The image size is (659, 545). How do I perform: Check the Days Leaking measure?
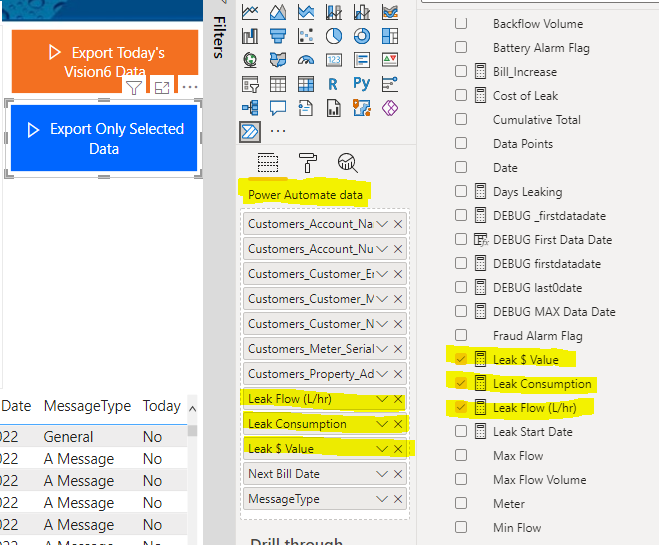tap(461, 191)
